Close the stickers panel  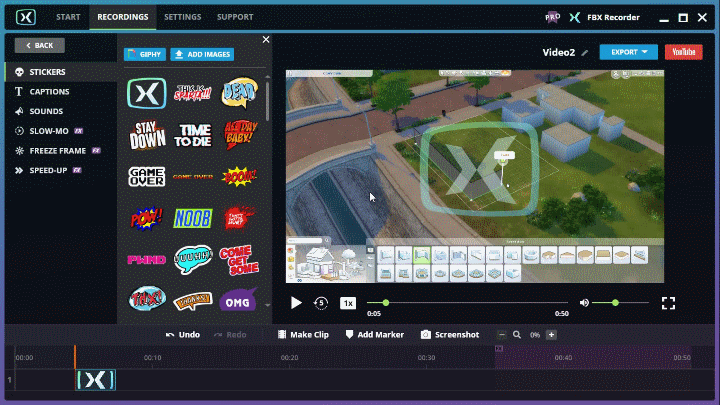coord(266,39)
